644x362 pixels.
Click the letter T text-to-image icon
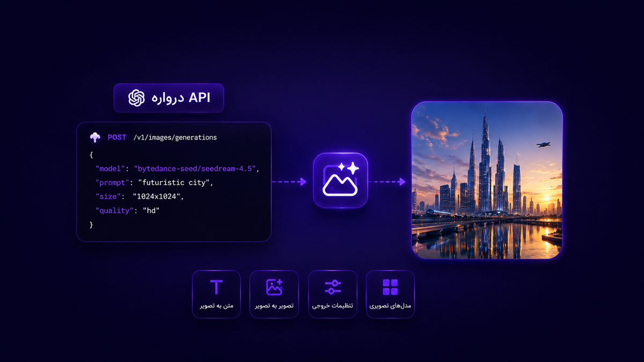click(x=216, y=287)
